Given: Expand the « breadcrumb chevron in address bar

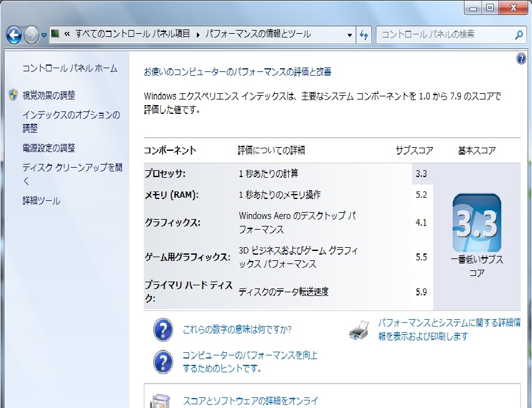Looking at the screenshot, I should tap(66, 34).
